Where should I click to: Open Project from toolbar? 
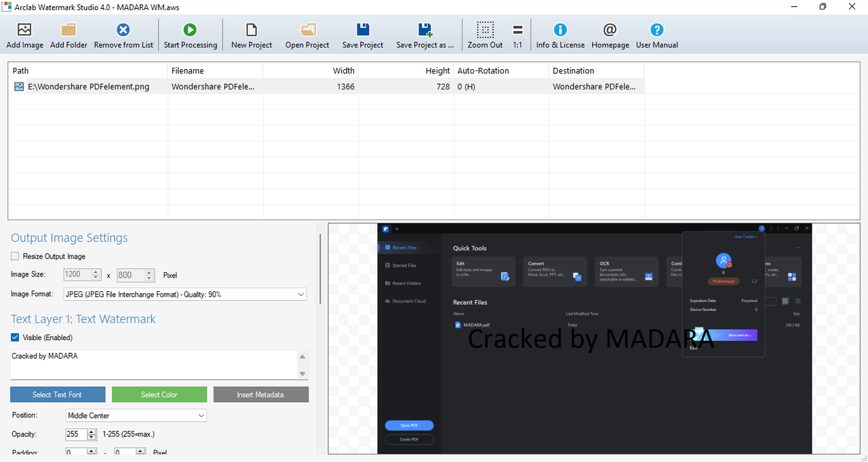pyautogui.click(x=307, y=35)
